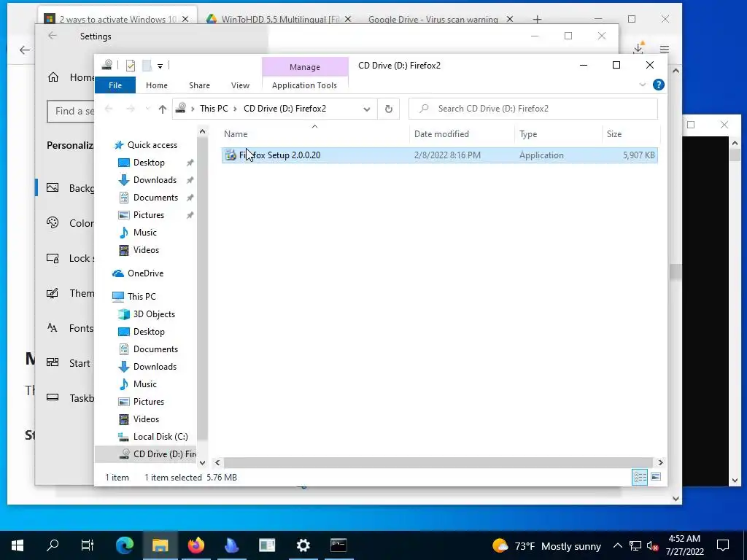Screen dimensions: 747x560
Task: Open recent locations dropdown arrow
Action: point(147,109)
